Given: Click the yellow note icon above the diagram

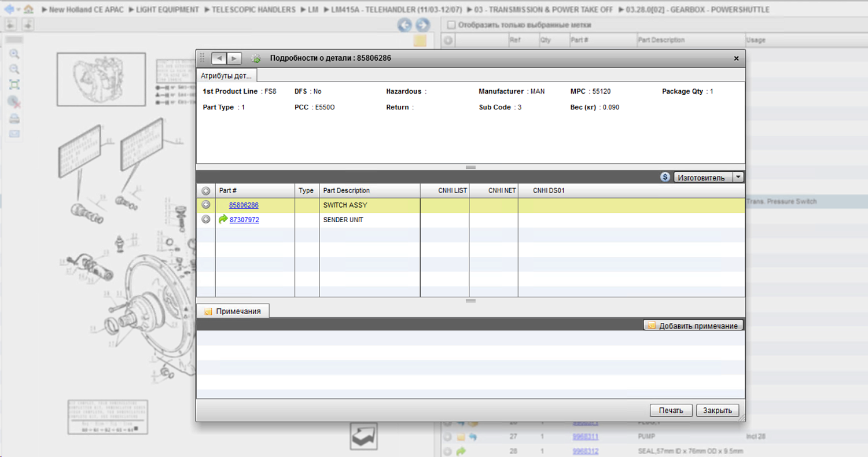Looking at the screenshot, I should pos(420,40).
